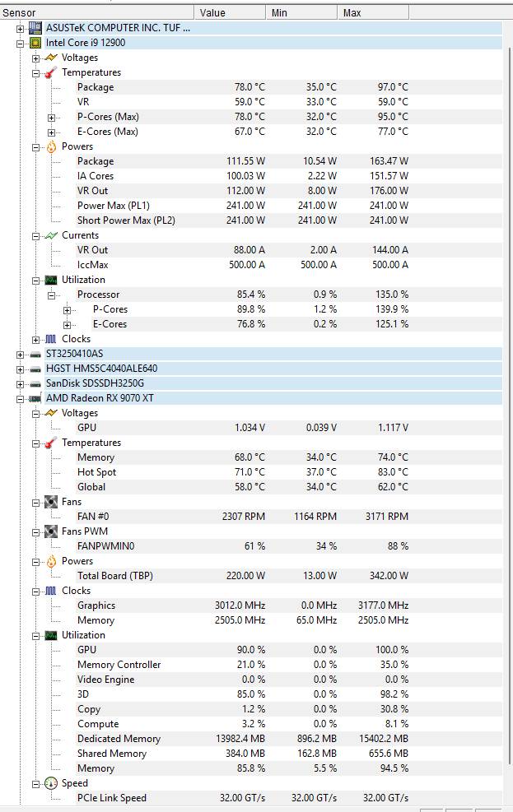Image resolution: width=513 pixels, height=812 pixels.
Task: Expand the E-Cores (Max) temperature row
Action: pos(51,132)
